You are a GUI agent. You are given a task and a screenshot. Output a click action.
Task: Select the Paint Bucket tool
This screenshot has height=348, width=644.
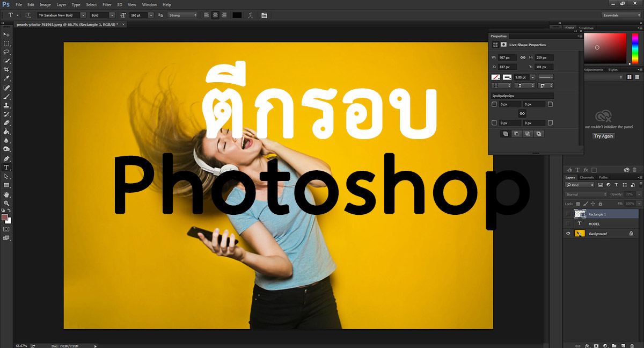7,132
